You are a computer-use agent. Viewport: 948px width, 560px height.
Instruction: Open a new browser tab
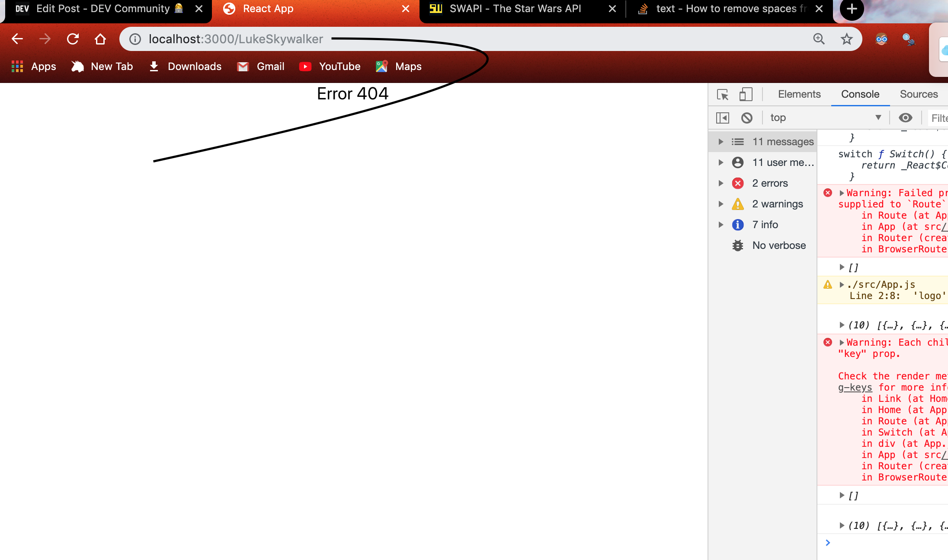852,9
